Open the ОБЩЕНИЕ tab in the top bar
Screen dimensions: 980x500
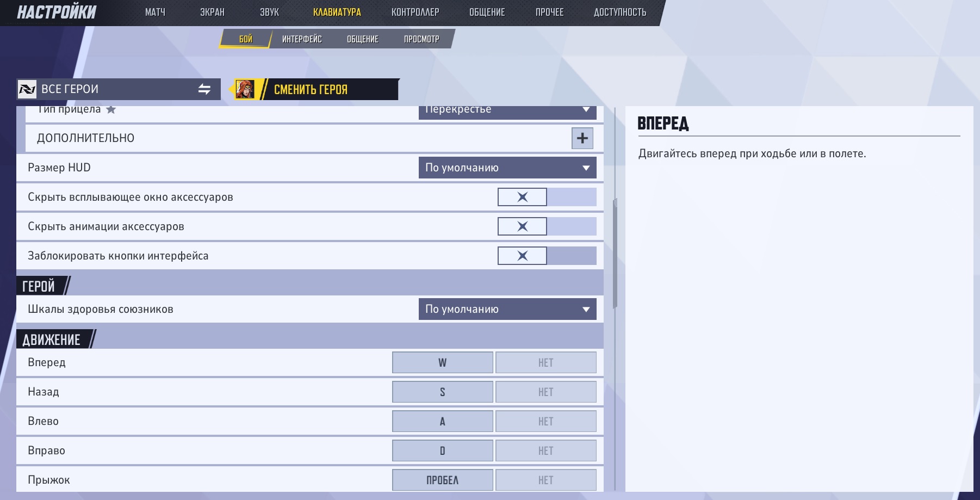487,12
